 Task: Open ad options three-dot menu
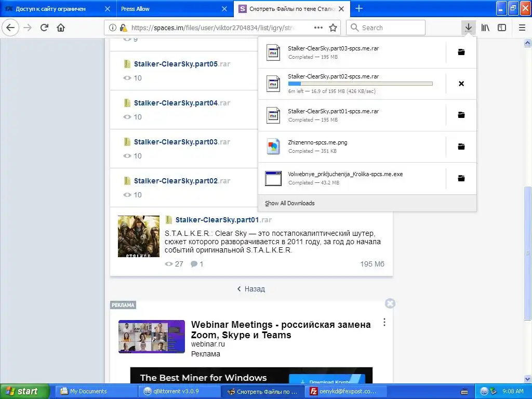(384, 322)
